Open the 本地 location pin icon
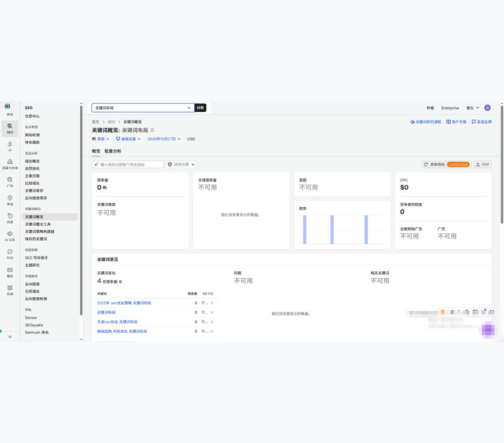Viewport: 504px width, 443px height. [10, 200]
